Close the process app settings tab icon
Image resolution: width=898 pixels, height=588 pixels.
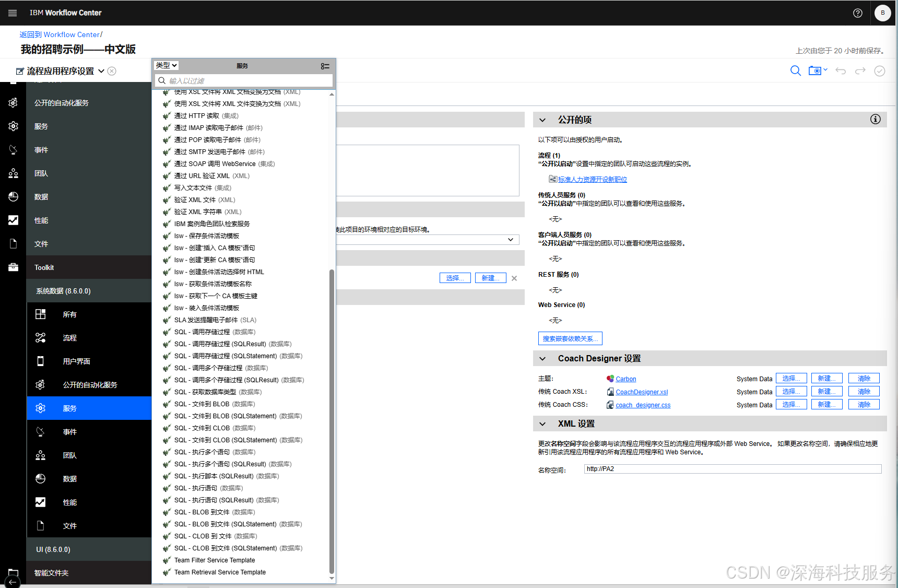tap(112, 71)
